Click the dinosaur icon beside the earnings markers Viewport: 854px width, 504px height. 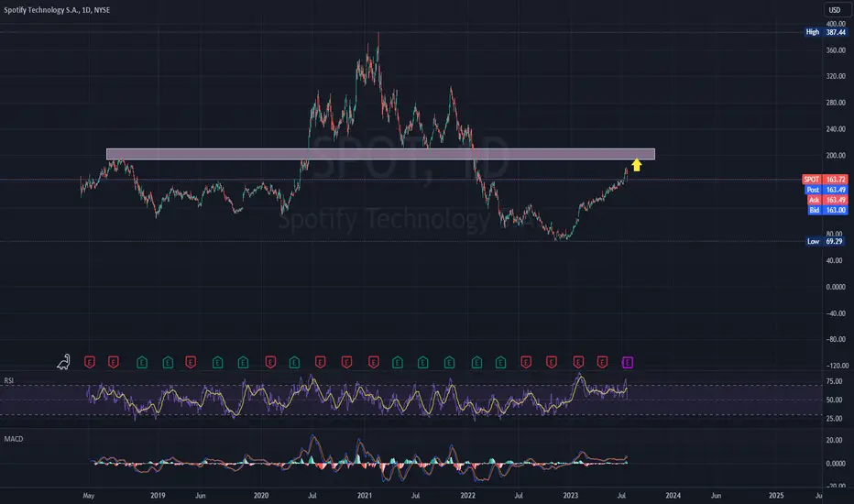coord(64,362)
